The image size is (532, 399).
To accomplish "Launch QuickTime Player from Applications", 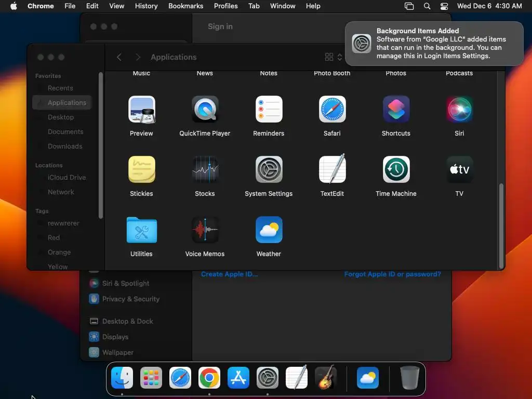I will pos(205,109).
